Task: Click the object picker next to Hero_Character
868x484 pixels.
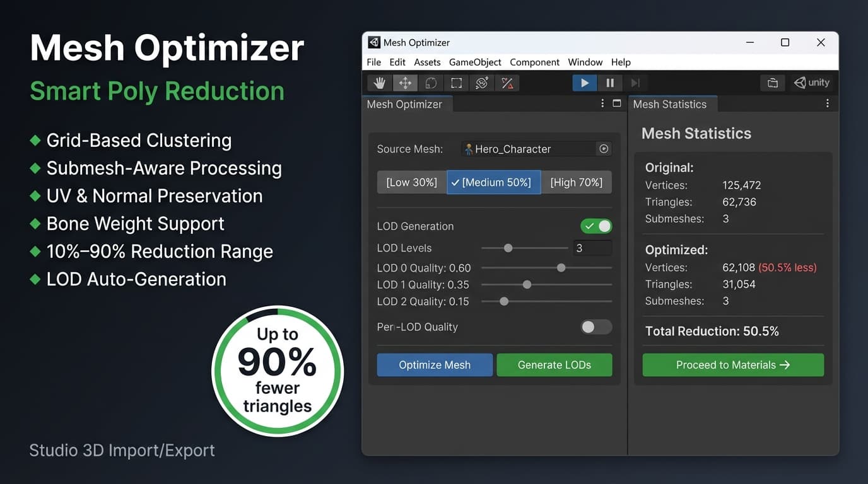Action: [604, 149]
